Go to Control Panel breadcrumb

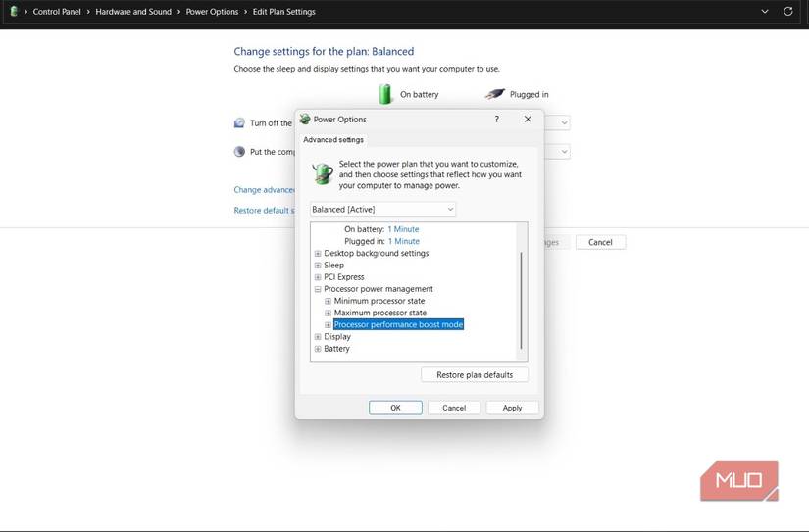click(x=57, y=12)
